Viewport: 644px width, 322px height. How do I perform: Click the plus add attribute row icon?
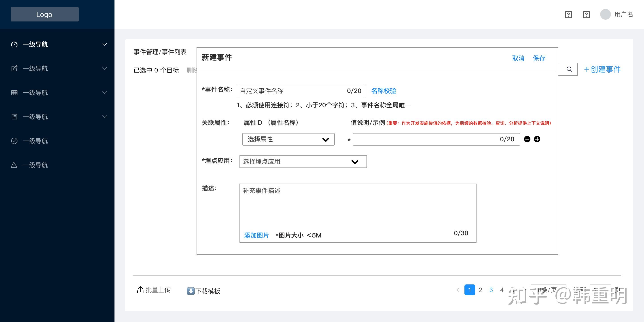537,139
